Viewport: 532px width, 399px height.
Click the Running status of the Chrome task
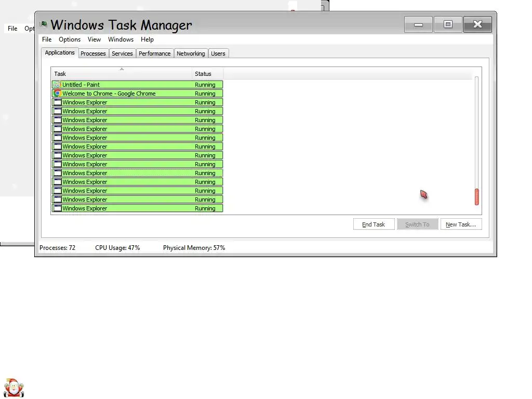click(x=205, y=94)
